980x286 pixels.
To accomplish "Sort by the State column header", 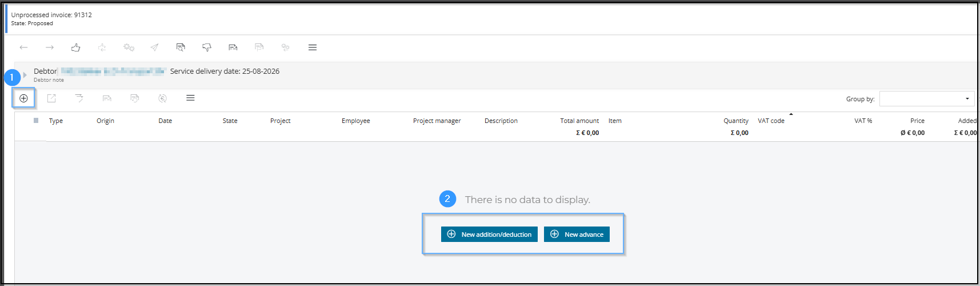I will point(230,121).
